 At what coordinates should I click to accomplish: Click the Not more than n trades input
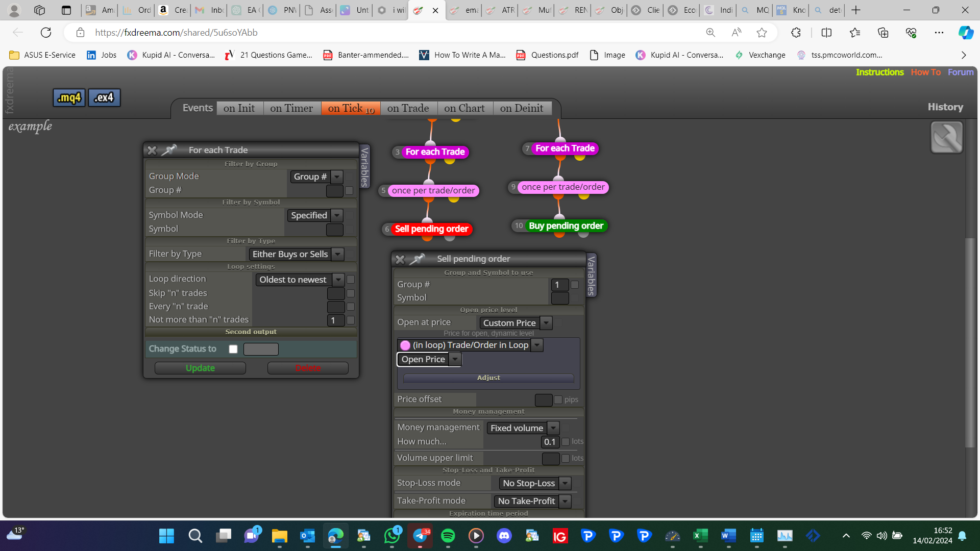(336, 320)
